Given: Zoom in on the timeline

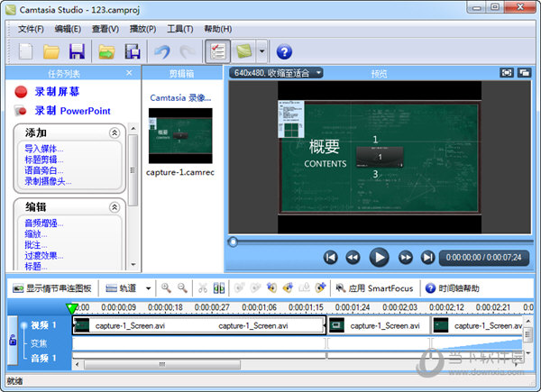Looking at the screenshot, I should 166,288.
